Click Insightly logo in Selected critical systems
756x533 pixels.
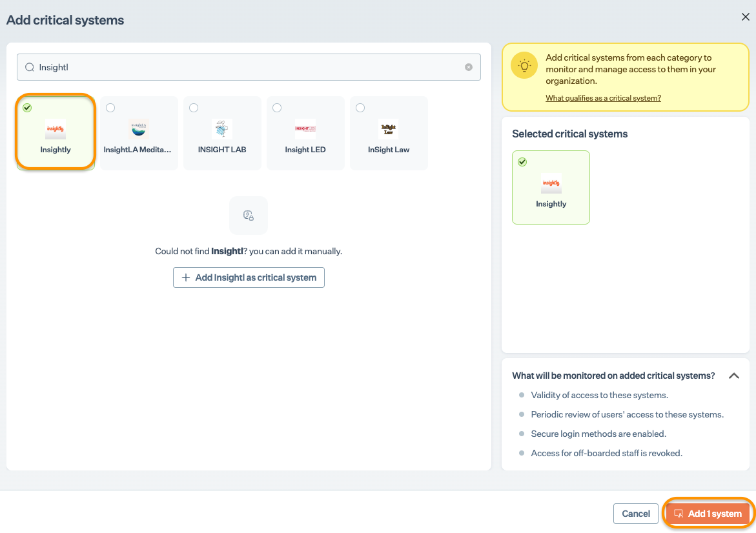click(551, 183)
